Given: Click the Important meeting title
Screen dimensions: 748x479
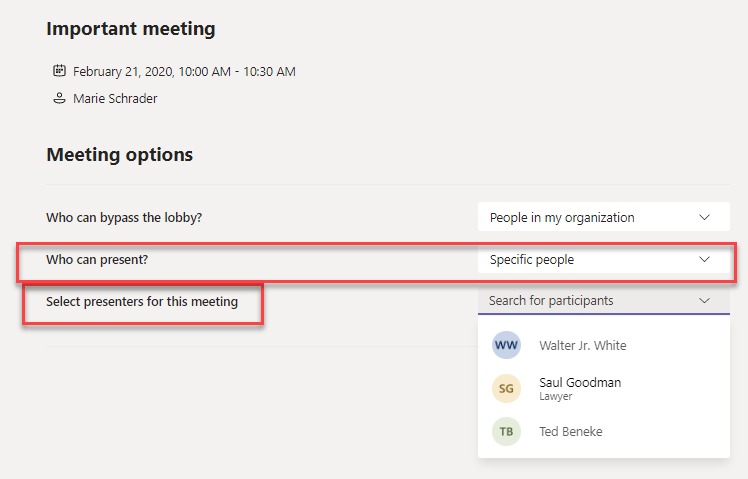Looking at the screenshot, I should [131, 29].
